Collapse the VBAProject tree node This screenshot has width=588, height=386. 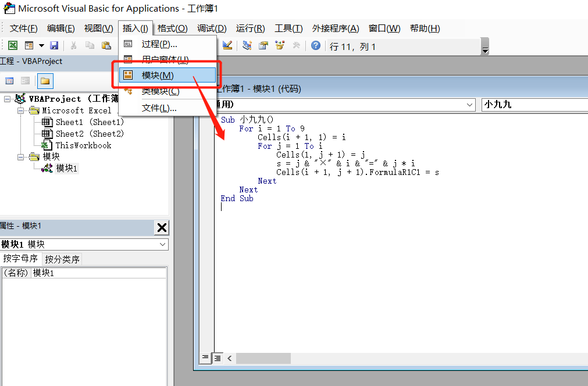[7, 99]
